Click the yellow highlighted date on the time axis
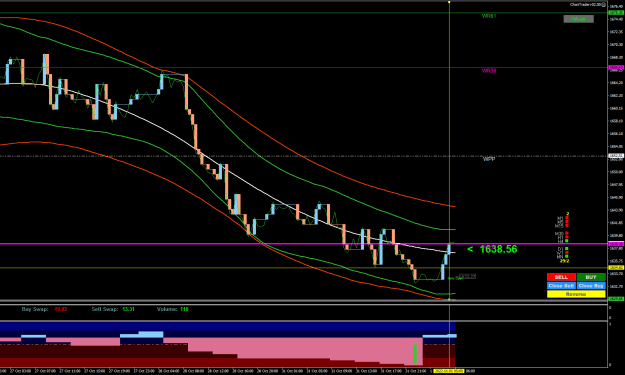The width and height of the screenshot is (625, 375). coord(448,371)
